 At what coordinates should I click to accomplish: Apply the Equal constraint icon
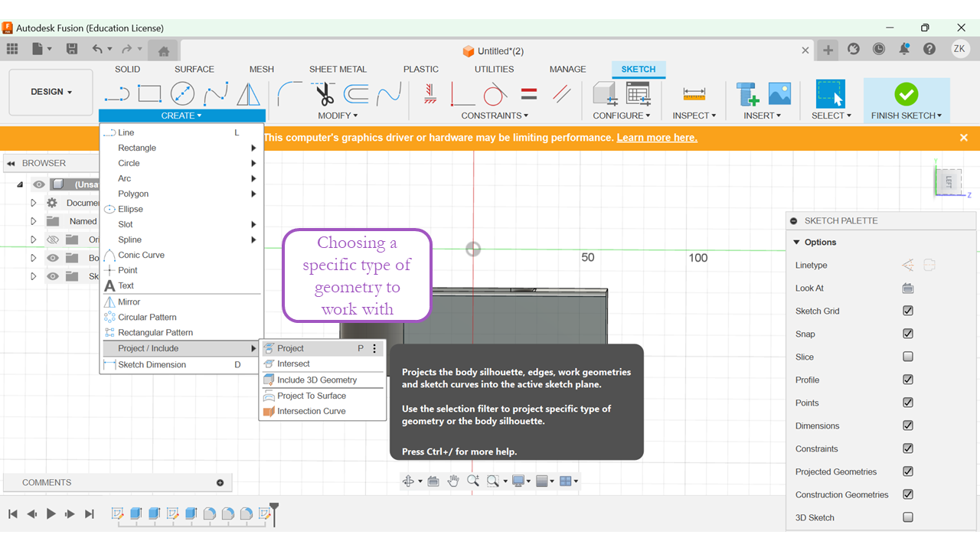(x=528, y=94)
